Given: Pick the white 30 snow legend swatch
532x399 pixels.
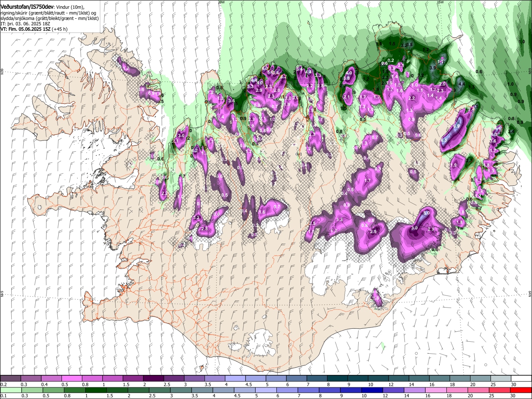Looking at the screenshot, I should [521, 378].
